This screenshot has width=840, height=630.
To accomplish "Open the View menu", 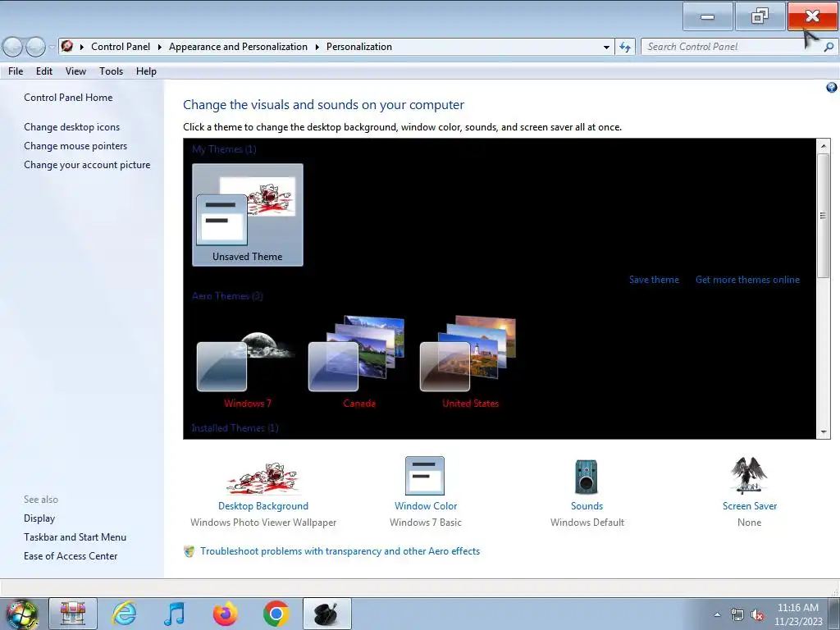I will tap(75, 71).
